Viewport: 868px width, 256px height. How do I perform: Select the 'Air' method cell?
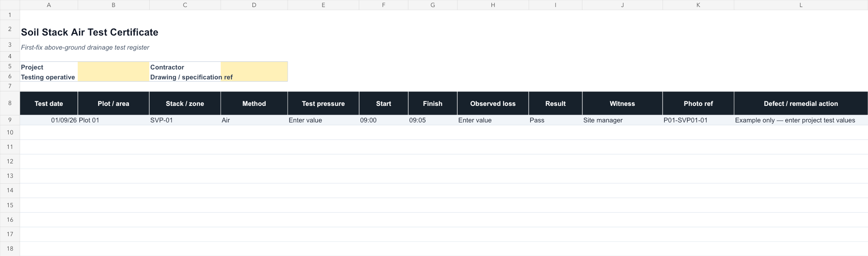254,120
